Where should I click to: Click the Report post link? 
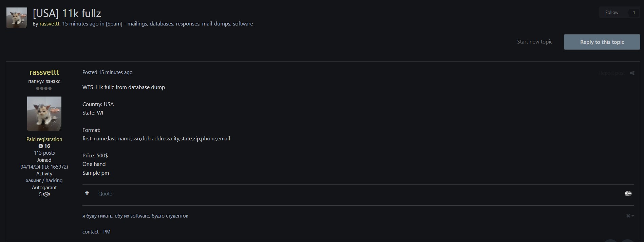pyautogui.click(x=611, y=73)
